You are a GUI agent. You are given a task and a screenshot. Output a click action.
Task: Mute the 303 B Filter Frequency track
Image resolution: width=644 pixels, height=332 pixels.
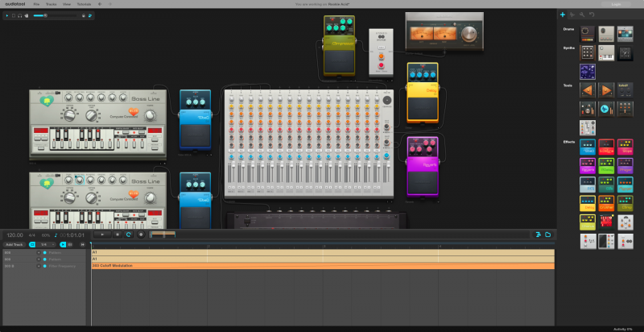click(x=38, y=265)
